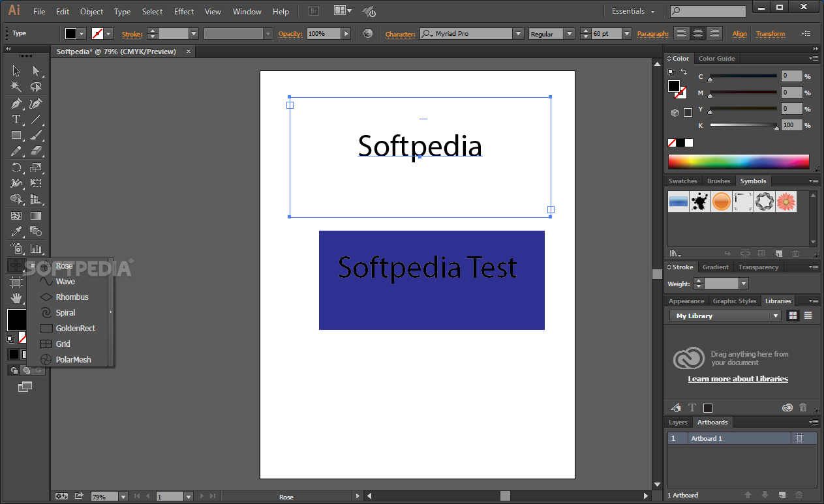This screenshot has height=504, width=824.
Task: Click the Document Setup globe icon
Action: pyautogui.click(x=368, y=33)
